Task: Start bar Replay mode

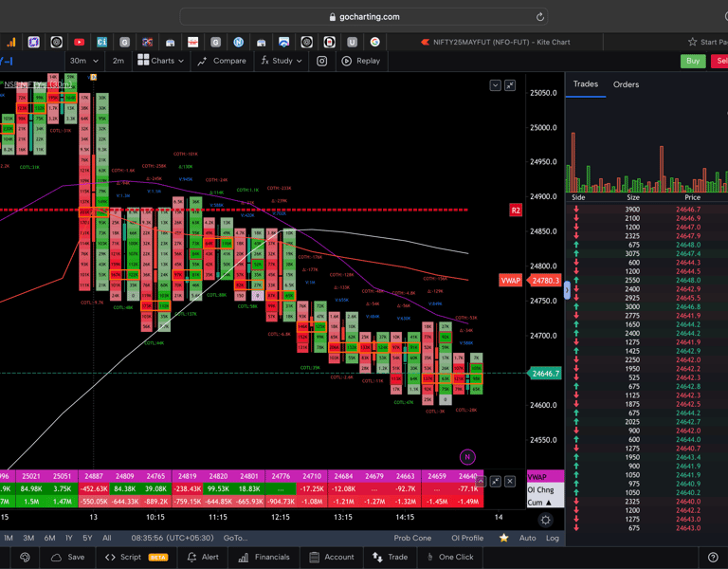Action: click(361, 61)
